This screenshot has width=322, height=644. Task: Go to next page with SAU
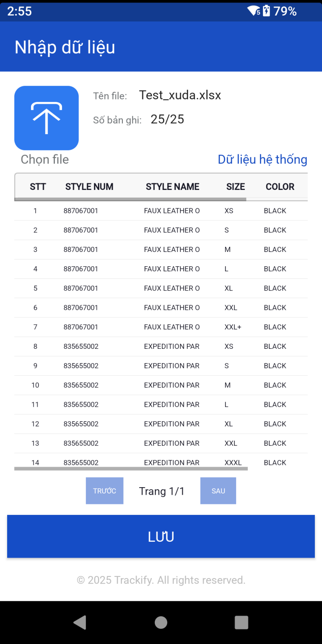pyautogui.click(x=218, y=491)
